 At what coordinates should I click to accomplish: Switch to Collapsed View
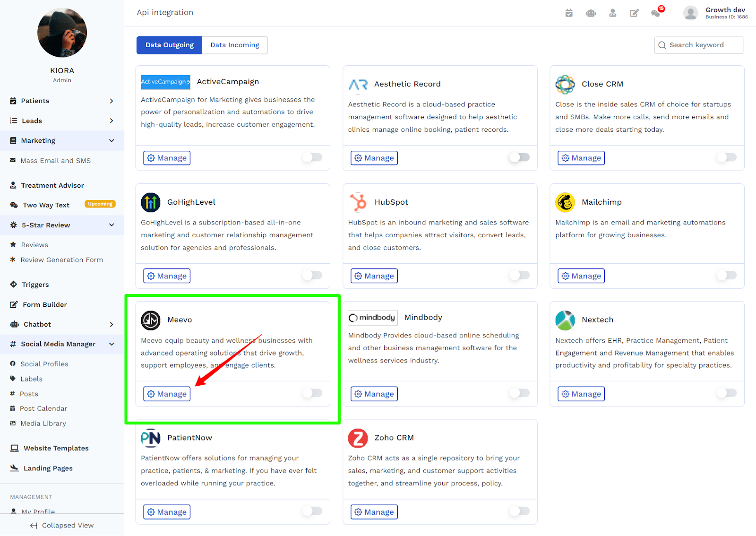(62, 525)
